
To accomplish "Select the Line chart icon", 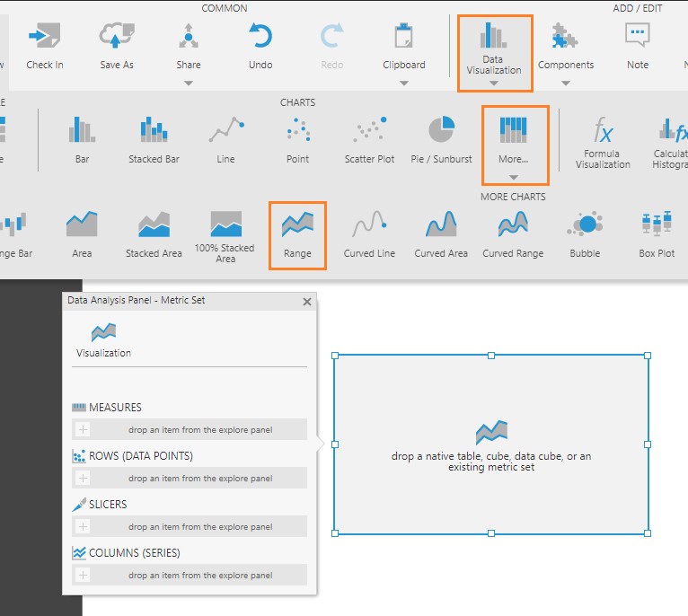I will click(x=225, y=131).
